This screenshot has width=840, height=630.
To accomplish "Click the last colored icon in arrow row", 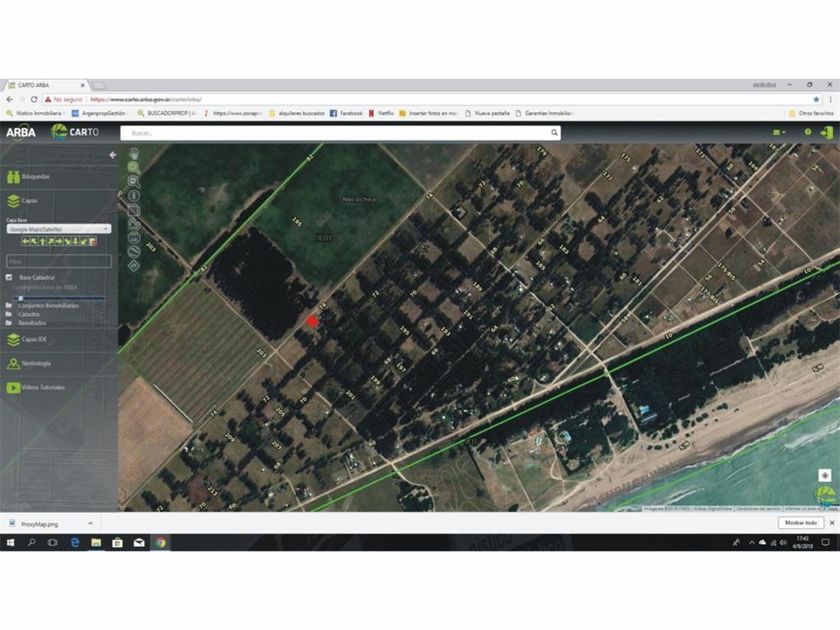I will pyautogui.click(x=93, y=242).
